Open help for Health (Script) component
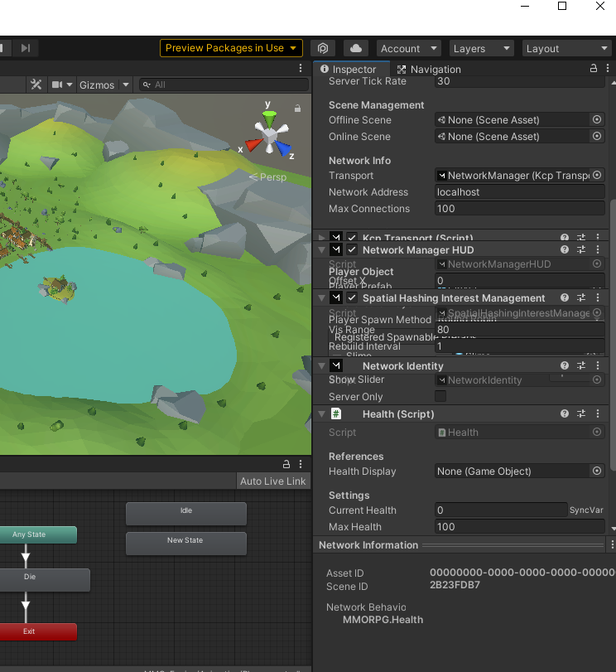The image size is (616, 672). tap(565, 414)
